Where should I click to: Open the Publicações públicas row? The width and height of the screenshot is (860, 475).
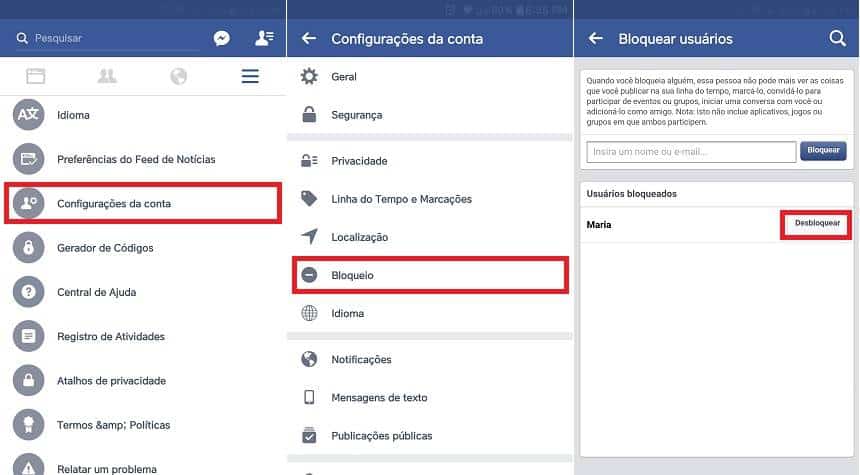point(430,436)
